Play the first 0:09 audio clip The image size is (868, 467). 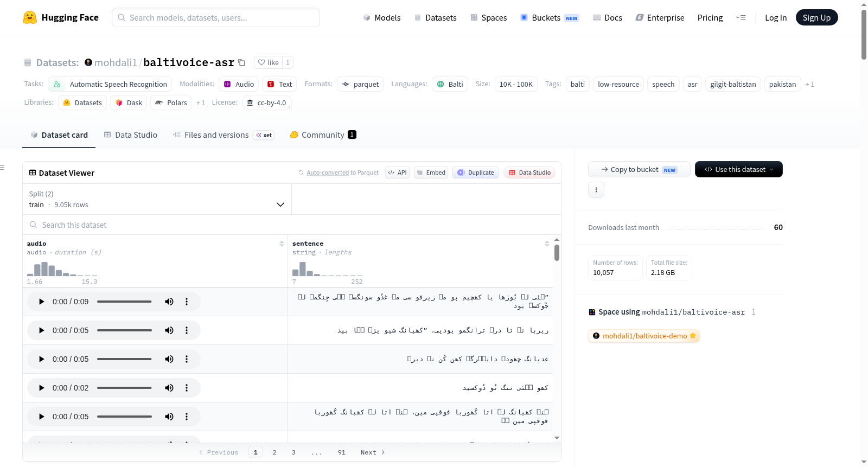click(41, 302)
